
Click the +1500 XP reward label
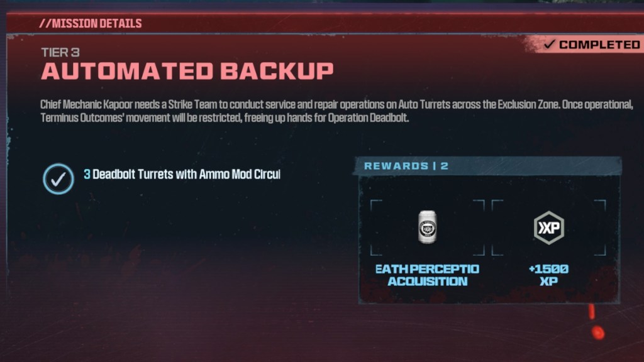click(548, 275)
